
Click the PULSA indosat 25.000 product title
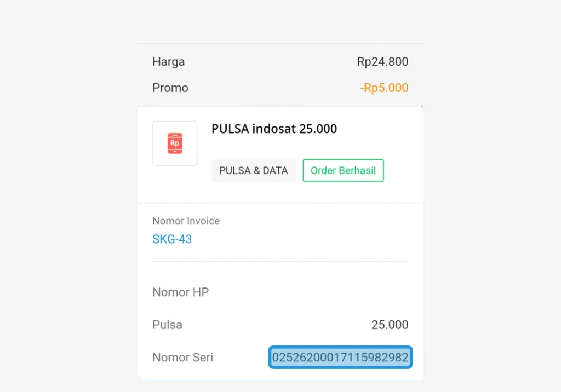274,129
